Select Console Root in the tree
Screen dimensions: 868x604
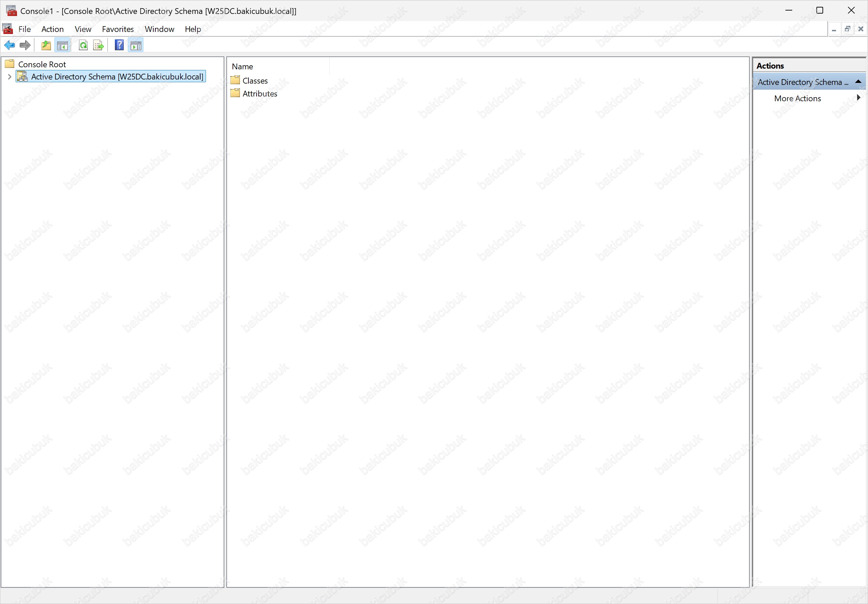coord(42,64)
